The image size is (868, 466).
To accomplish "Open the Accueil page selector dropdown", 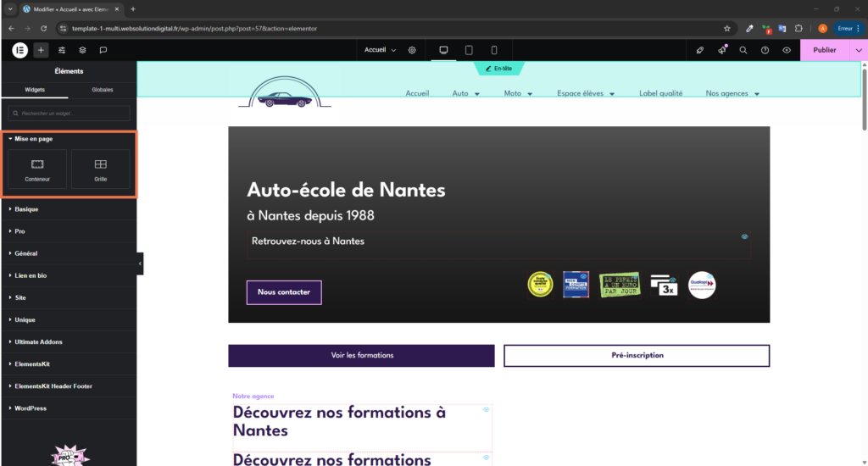I will tap(380, 50).
